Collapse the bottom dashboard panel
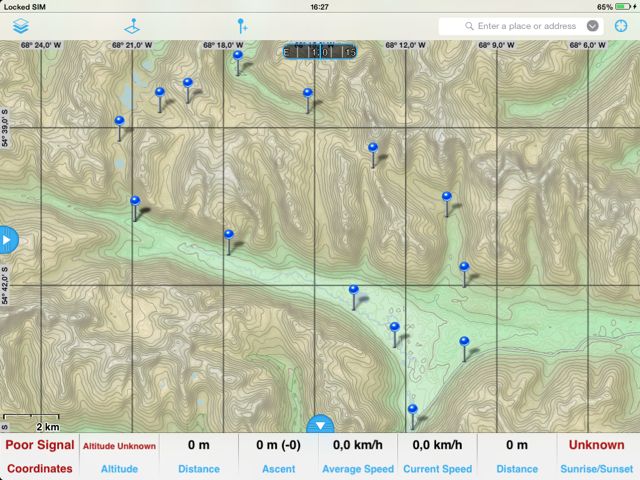 (320, 425)
